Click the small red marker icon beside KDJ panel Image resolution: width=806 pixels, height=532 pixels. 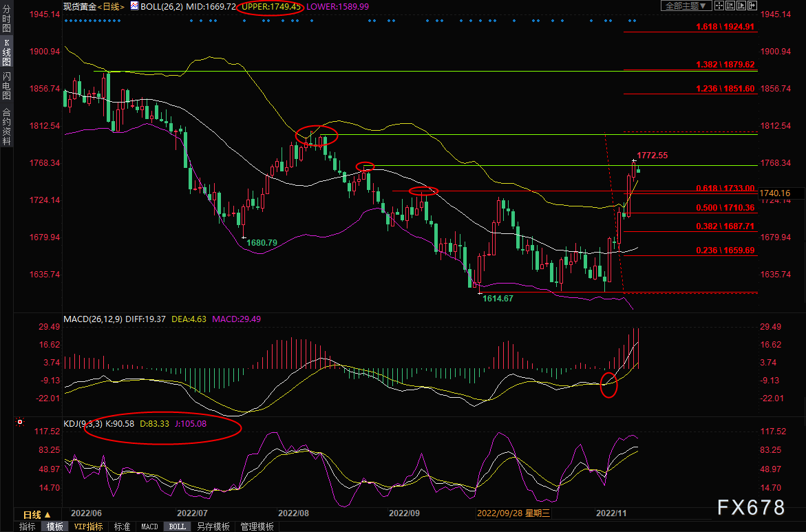(20, 423)
